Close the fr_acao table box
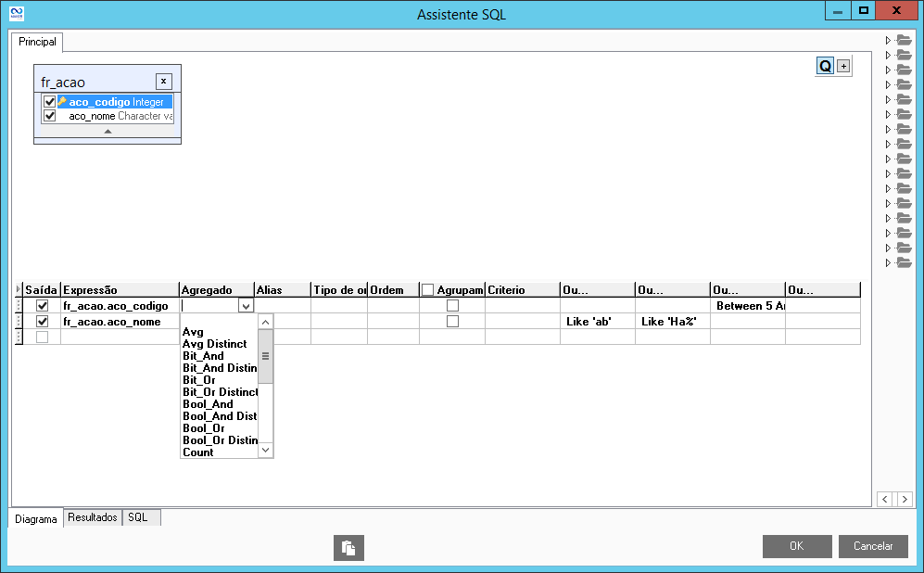 tap(163, 81)
